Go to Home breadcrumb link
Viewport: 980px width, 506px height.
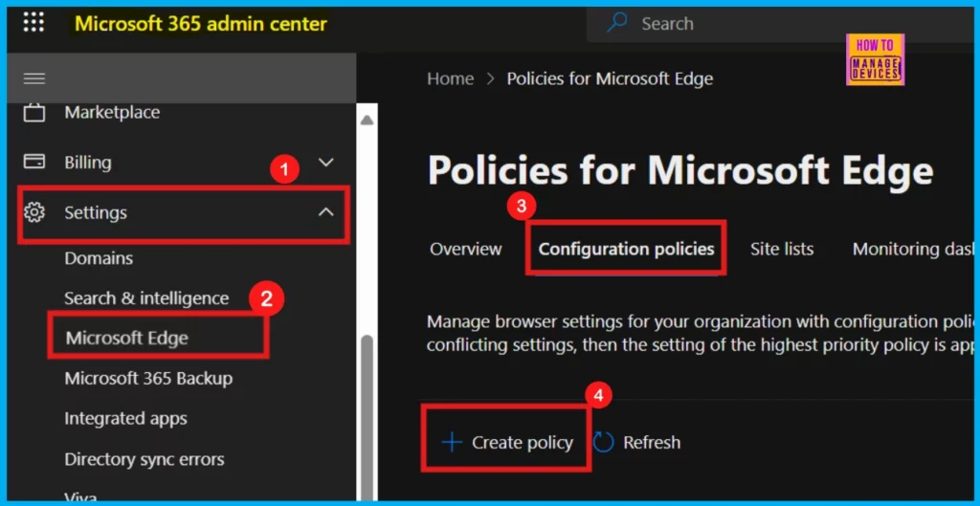(x=450, y=78)
